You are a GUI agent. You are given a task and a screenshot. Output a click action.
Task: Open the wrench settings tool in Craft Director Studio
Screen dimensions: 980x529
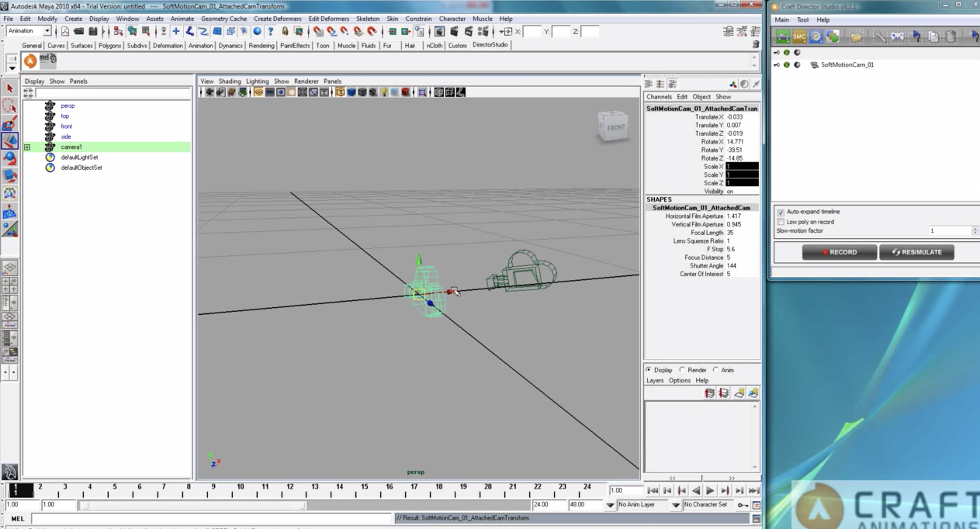879,36
